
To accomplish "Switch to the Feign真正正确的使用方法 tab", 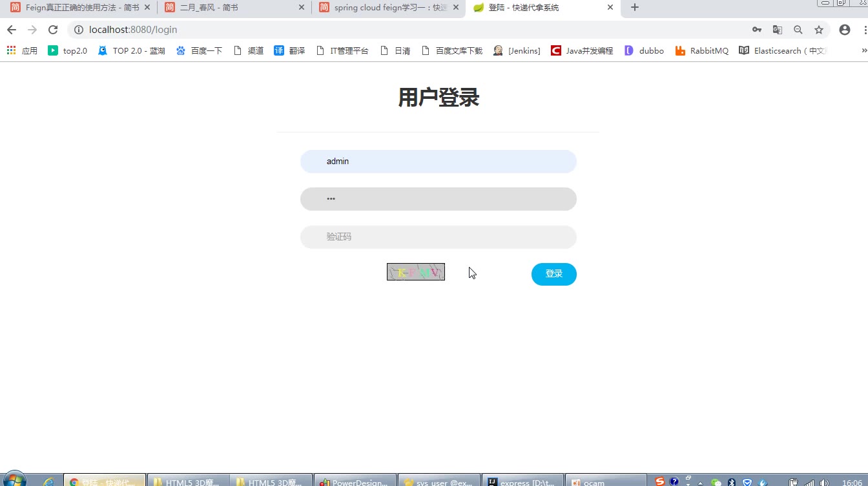I will [x=79, y=8].
